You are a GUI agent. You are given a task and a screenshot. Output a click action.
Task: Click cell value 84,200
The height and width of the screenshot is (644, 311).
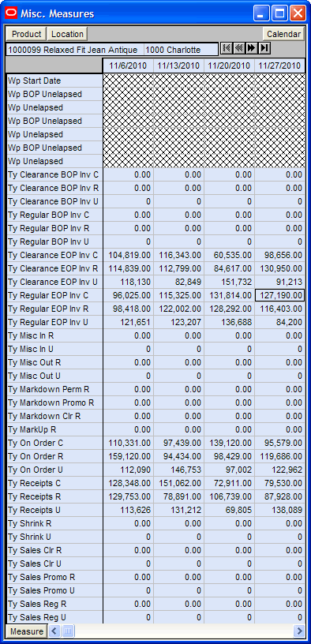tap(279, 323)
